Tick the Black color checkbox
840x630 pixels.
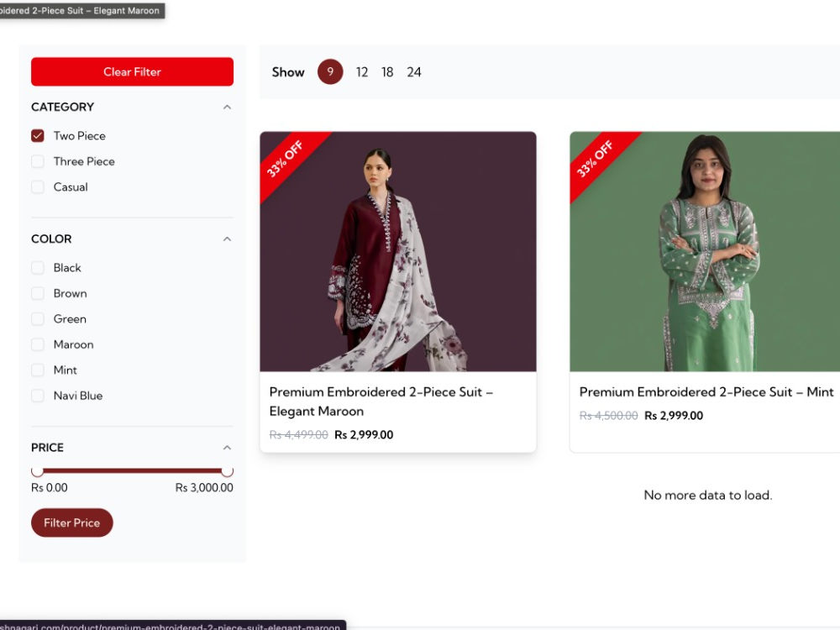[38, 267]
